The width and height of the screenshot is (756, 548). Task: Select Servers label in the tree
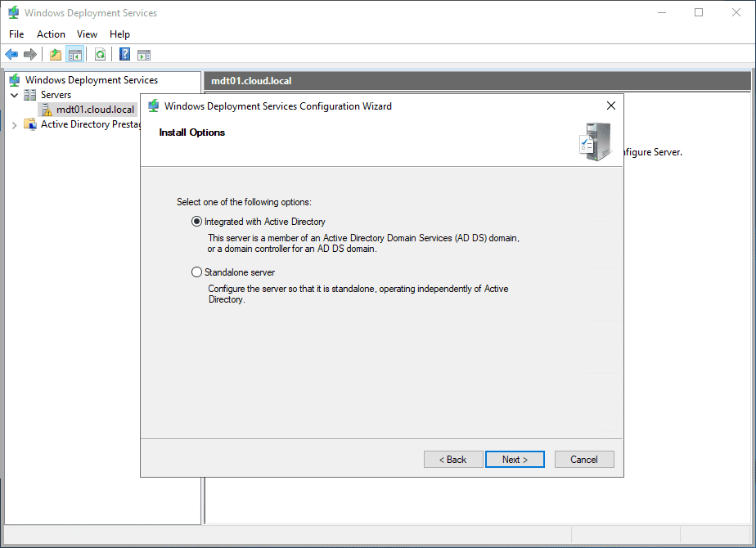56,94
